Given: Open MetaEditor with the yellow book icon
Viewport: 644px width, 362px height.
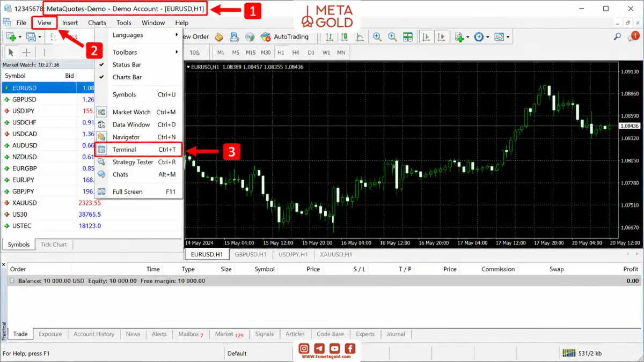Looking at the screenshot, I should point(219,37).
